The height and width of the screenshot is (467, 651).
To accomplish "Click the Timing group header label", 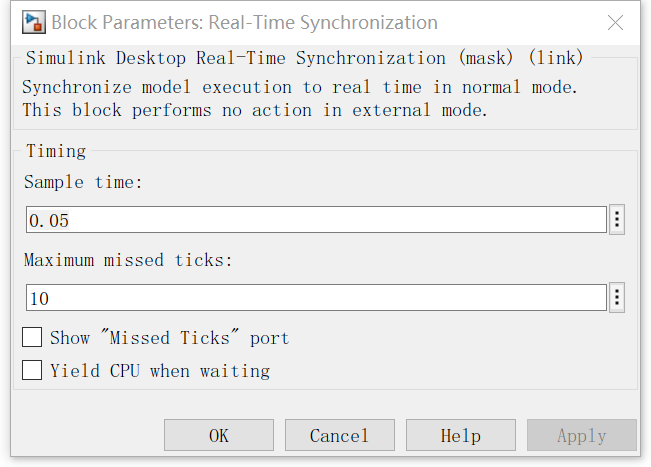I will (x=56, y=151).
